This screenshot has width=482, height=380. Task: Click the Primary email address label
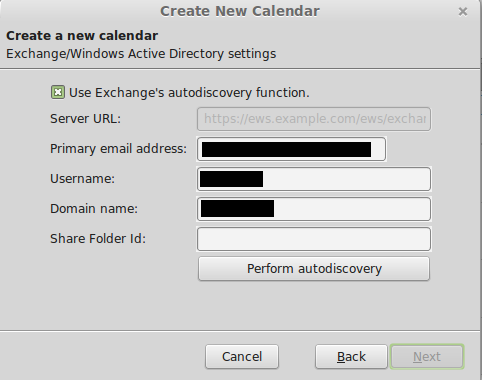pyautogui.click(x=118, y=149)
